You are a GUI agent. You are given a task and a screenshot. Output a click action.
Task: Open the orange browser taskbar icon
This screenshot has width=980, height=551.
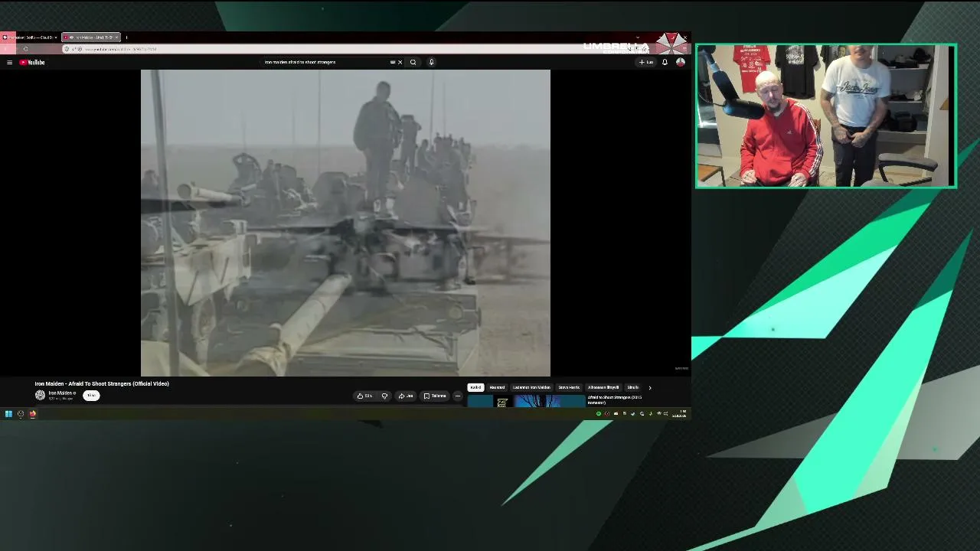coord(33,414)
